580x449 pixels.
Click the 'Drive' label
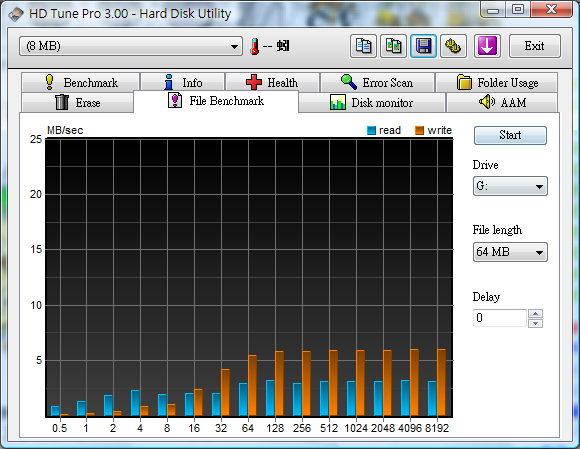coord(485,165)
